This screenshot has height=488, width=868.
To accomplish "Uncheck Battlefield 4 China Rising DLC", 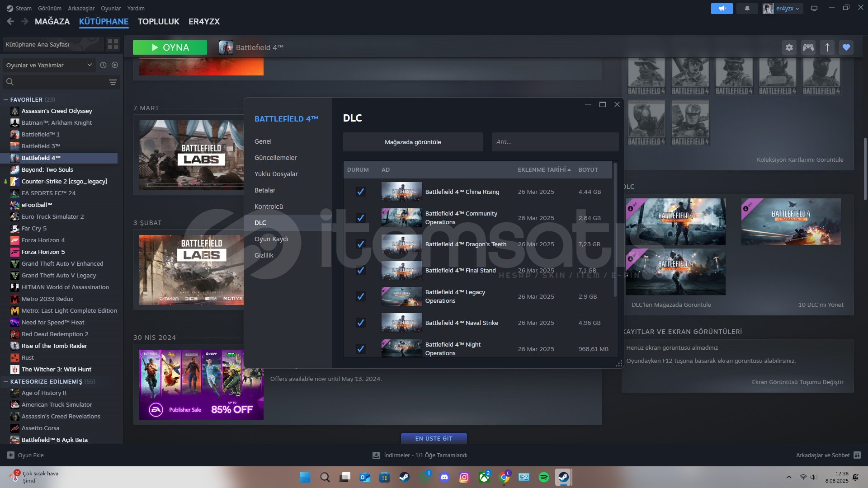I will 360,192.
